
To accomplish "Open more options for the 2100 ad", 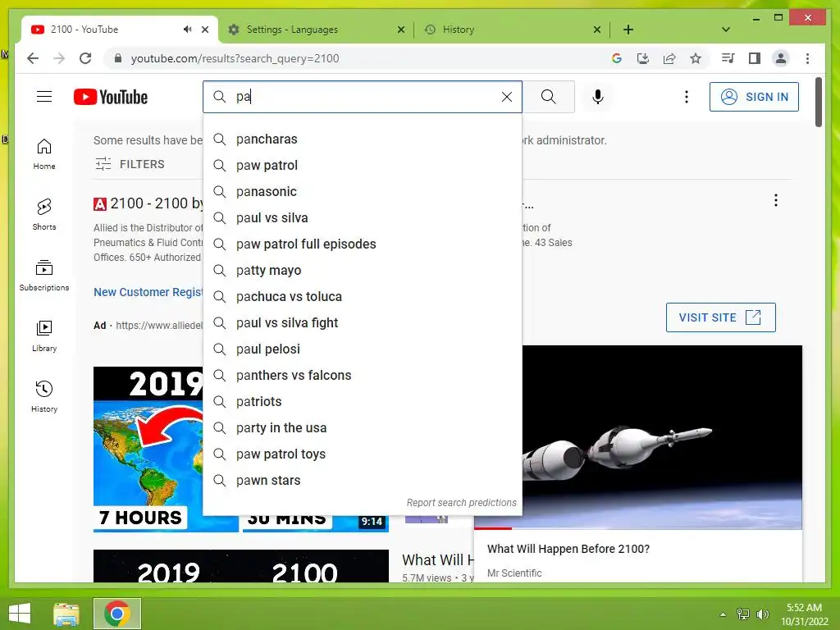I will tap(776, 200).
